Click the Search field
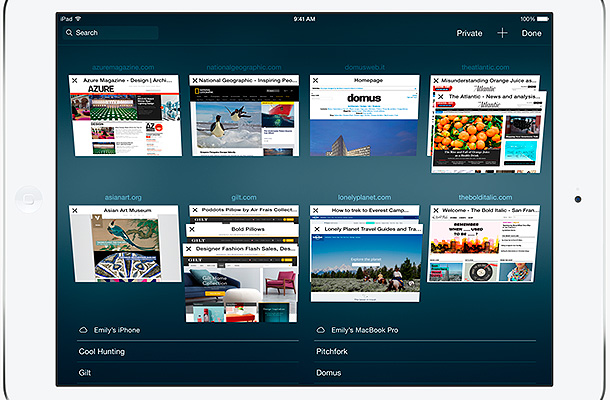The image size is (610, 400). pos(110,33)
